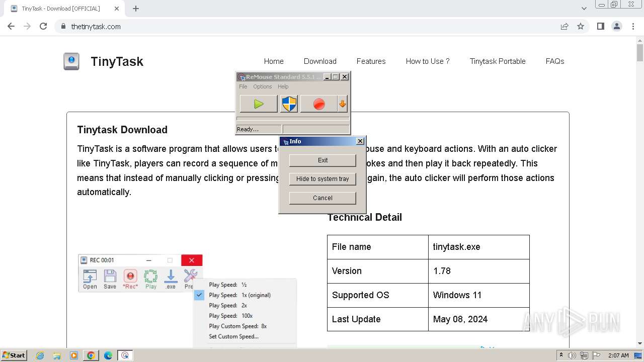Image resolution: width=644 pixels, height=362 pixels.
Task: Open the Windows Start menu
Action: (x=14, y=355)
